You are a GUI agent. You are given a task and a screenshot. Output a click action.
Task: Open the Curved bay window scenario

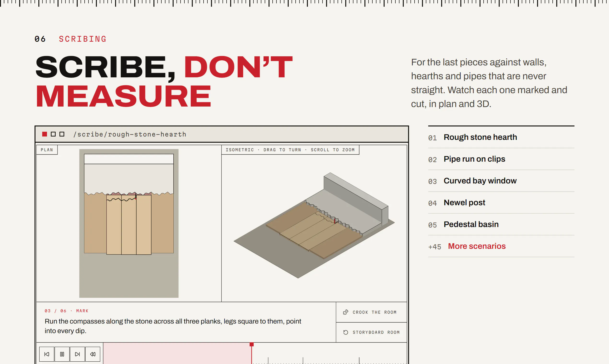click(501, 181)
